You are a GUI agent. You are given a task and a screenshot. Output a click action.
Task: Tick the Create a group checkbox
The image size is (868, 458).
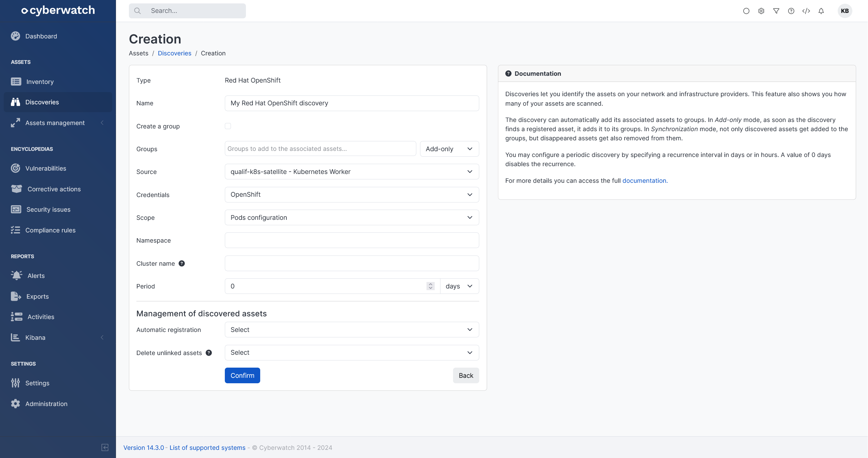(x=228, y=126)
